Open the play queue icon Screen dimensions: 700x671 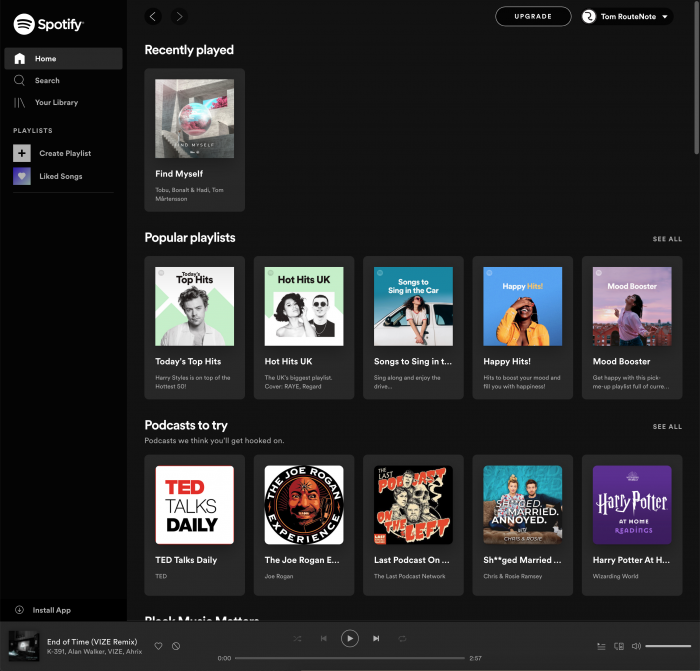[x=601, y=646]
